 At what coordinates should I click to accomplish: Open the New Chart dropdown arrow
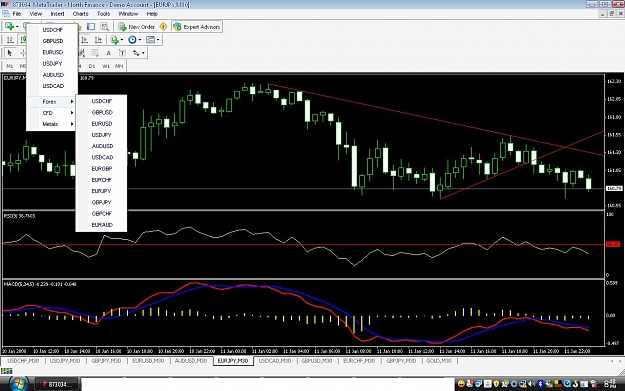coord(17,27)
